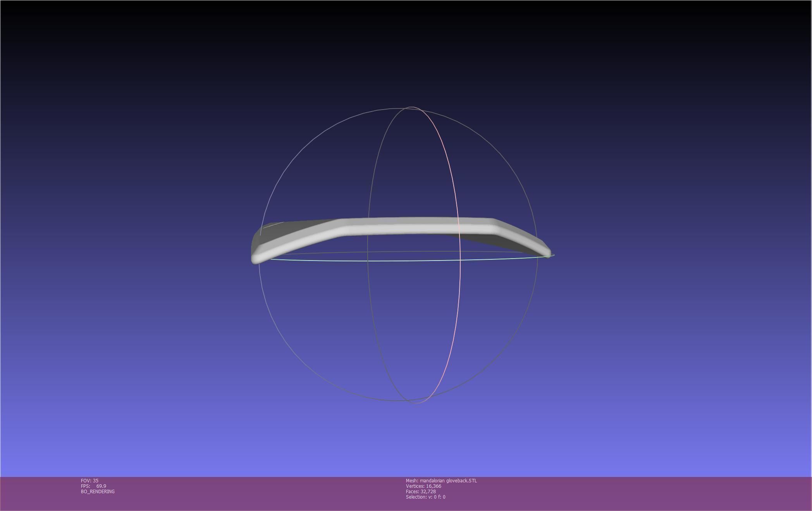Click the Vertices: 16,366 readout
This screenshot has width=812, height=511.
[x=423, y=486]
